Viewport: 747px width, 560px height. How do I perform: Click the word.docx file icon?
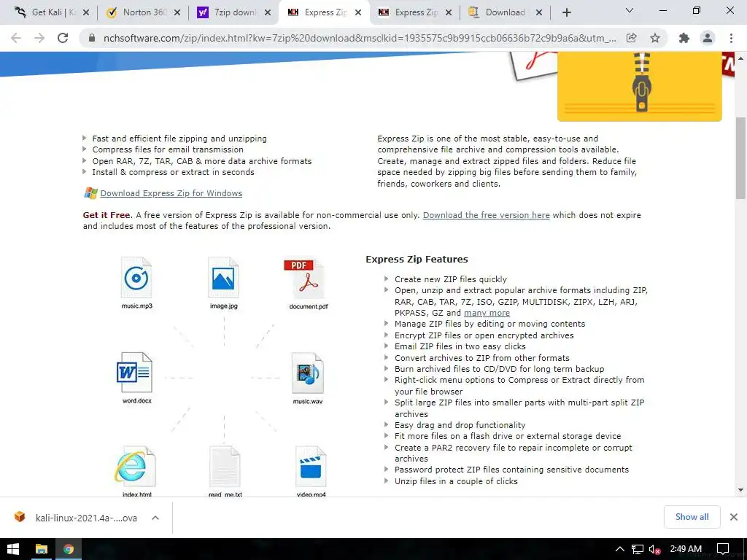135,373
